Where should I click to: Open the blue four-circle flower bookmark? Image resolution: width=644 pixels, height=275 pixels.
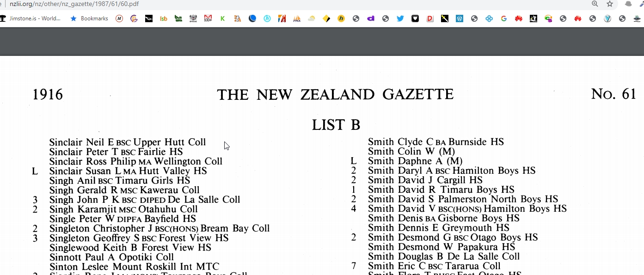[489, 18]
